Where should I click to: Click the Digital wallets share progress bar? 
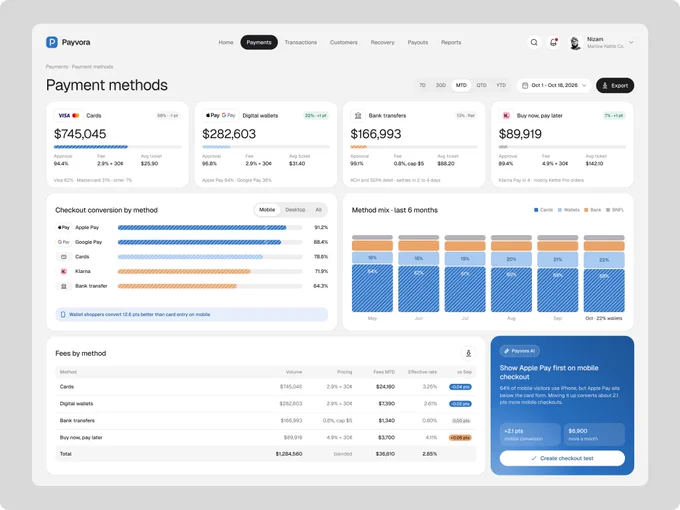265,147
